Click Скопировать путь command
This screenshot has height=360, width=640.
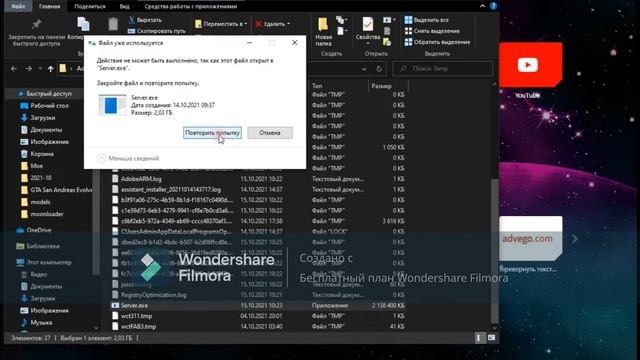157,31
